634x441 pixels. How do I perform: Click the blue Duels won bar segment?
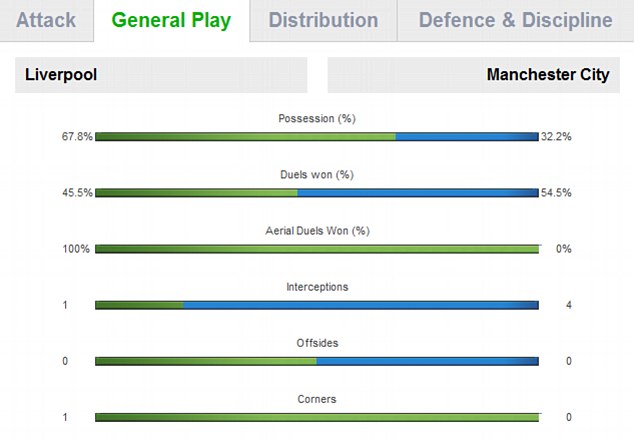click(418, 193)
